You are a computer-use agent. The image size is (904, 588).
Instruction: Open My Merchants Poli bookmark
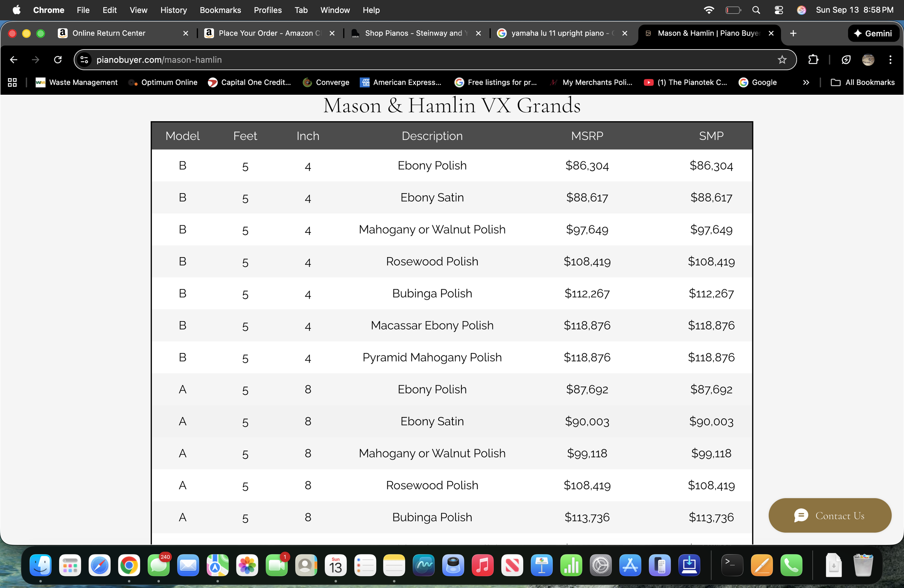591,82
